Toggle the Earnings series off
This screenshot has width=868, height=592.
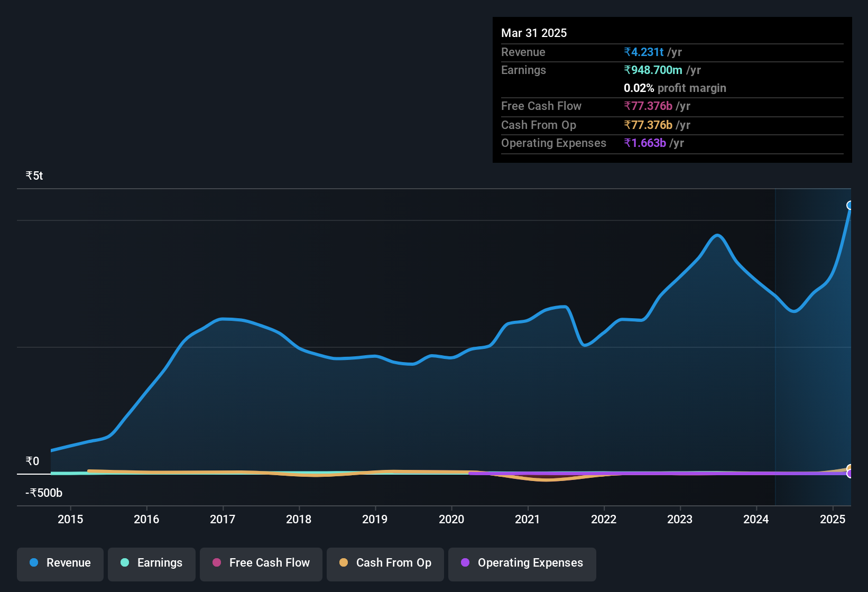[x=152, y=563]
